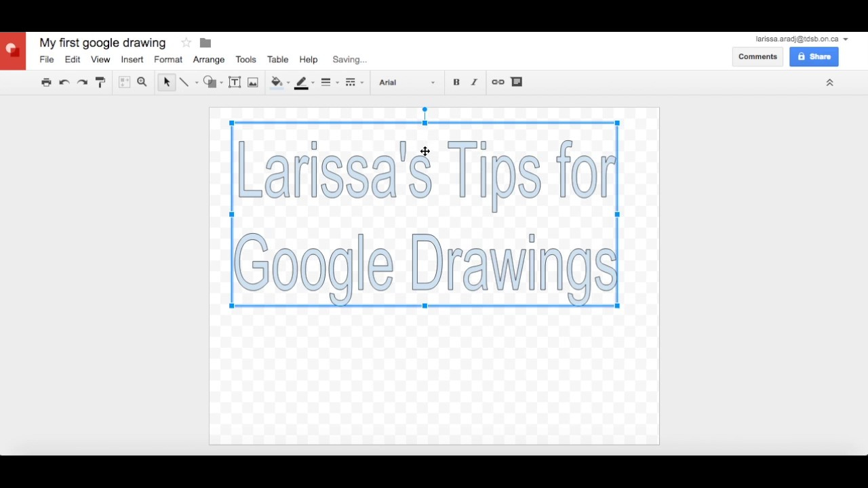The width and height of the screenshot is (868, 488).
Task: Open the Table menu
Action: pyautogui.click(x=278, y=60)
